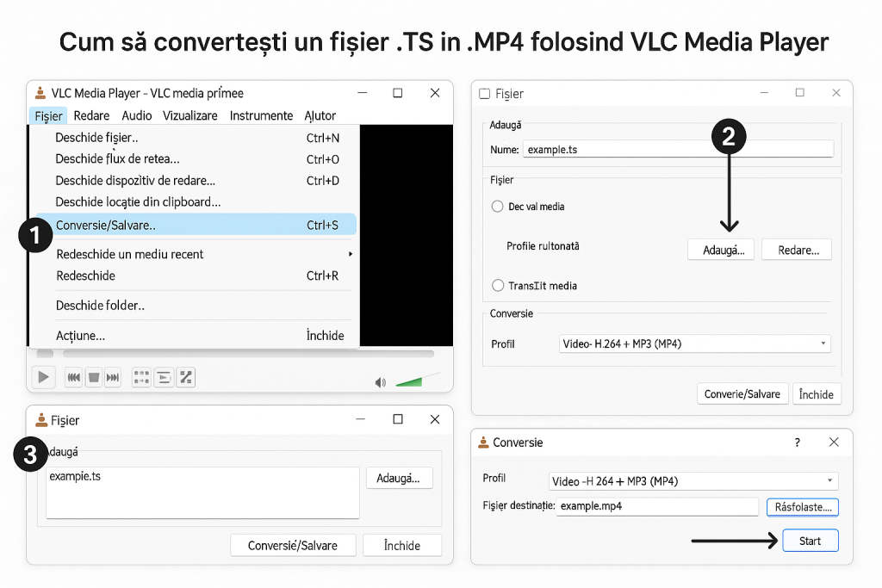Click the Nume field containing example.ts
882x588 pixels.
point(679,150)
